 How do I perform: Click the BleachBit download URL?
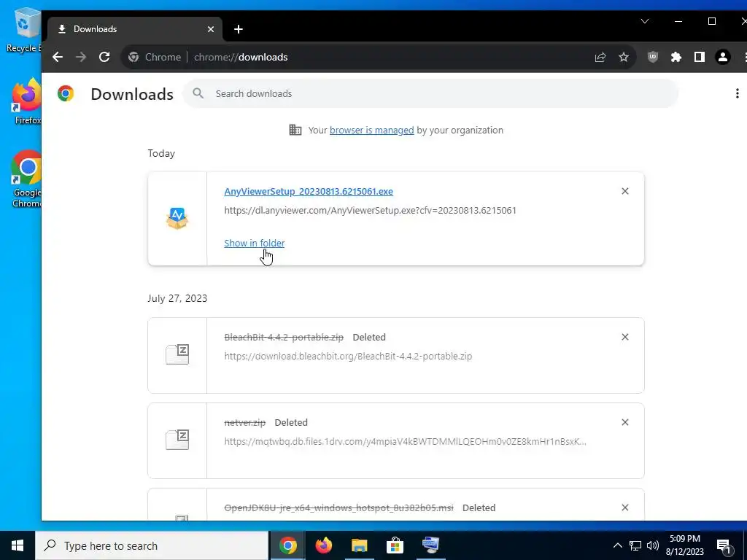[x=348, y=356]
